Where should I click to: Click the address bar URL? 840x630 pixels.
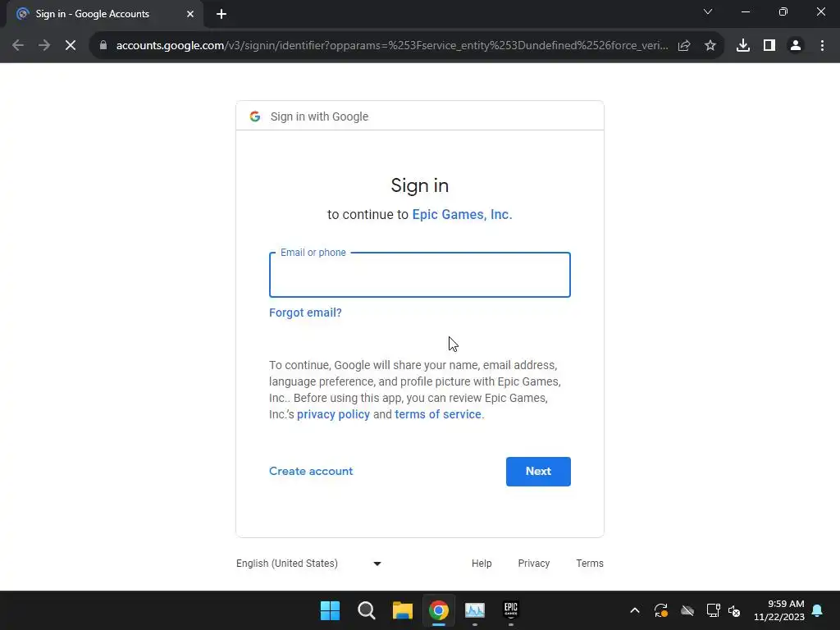(x=392, y=46)
